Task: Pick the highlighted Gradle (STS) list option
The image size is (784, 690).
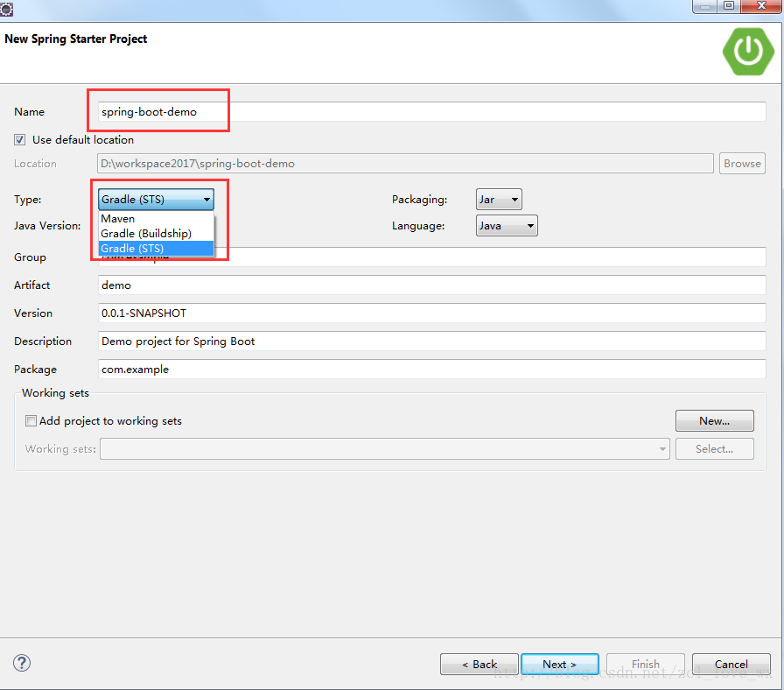Action: pos(156,248)
